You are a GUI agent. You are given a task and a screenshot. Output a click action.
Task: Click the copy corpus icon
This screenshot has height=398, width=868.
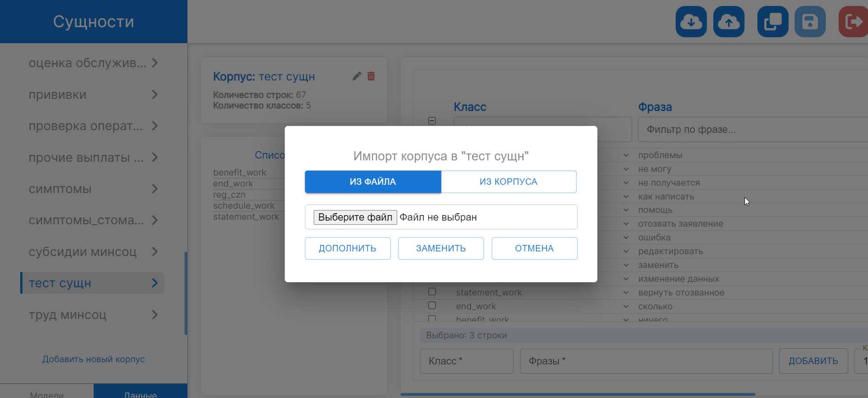coord(773,22)
